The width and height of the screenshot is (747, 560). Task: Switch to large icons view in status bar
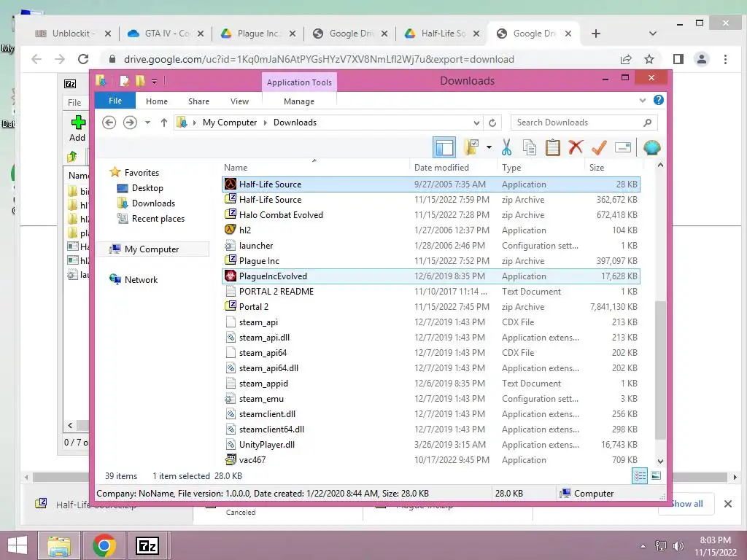pos(656,475)
